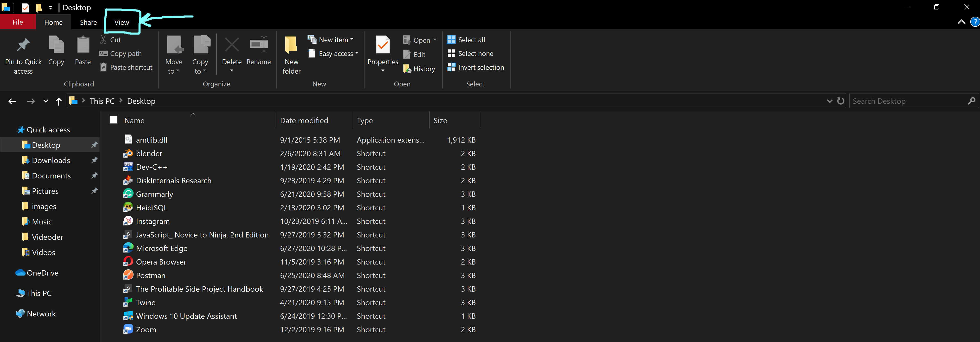The width and height of the screenshot is (980, 342).
Task: Go up one folder level arrow
Action: click(59, 101)
